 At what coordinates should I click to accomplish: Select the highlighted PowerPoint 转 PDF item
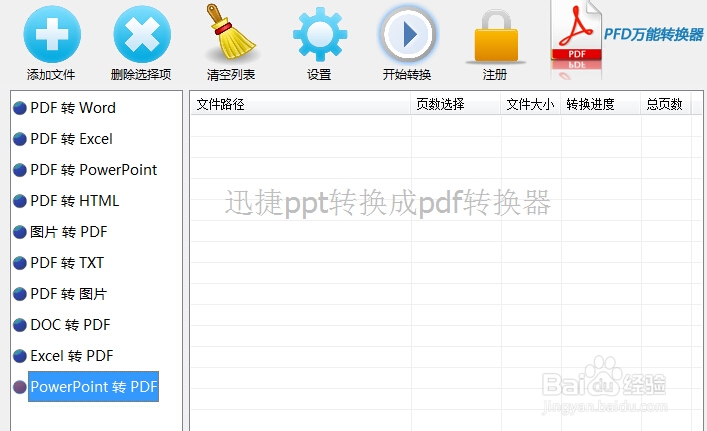93,387
